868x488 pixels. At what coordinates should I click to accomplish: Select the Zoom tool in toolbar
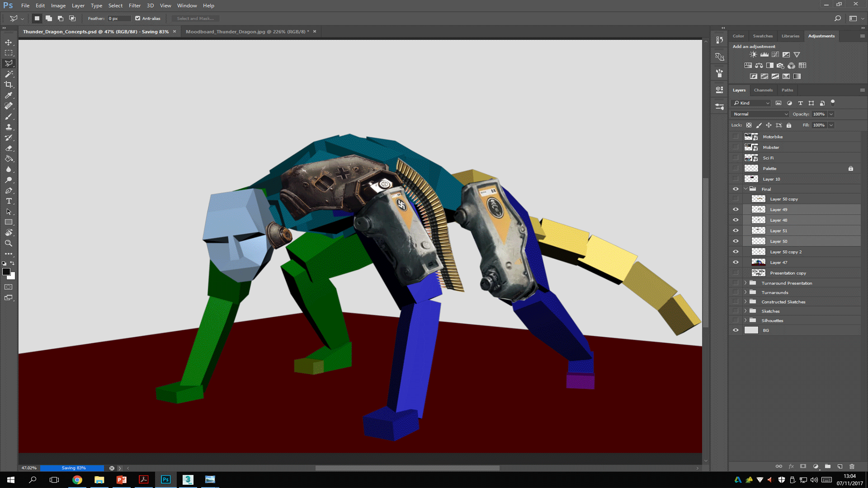pos(9,244)
